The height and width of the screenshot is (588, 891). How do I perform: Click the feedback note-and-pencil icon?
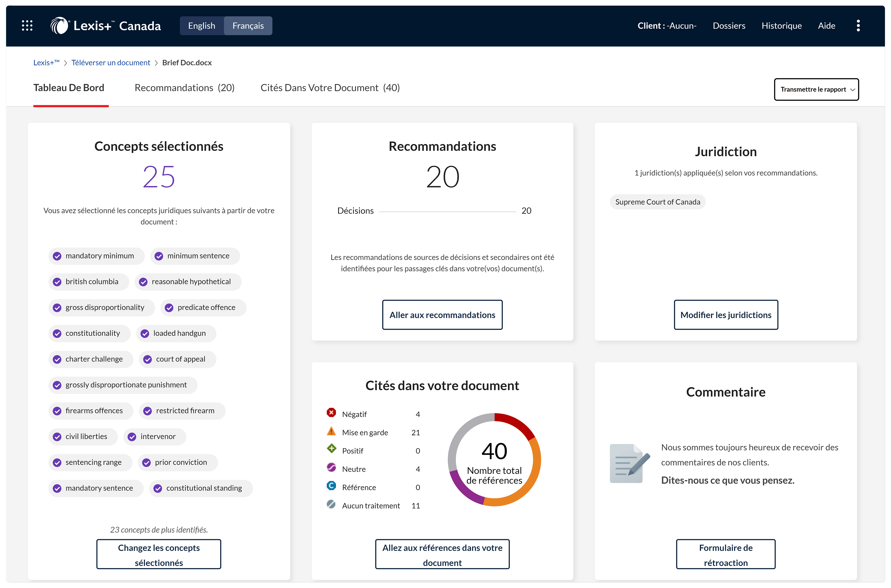point(629,464)
